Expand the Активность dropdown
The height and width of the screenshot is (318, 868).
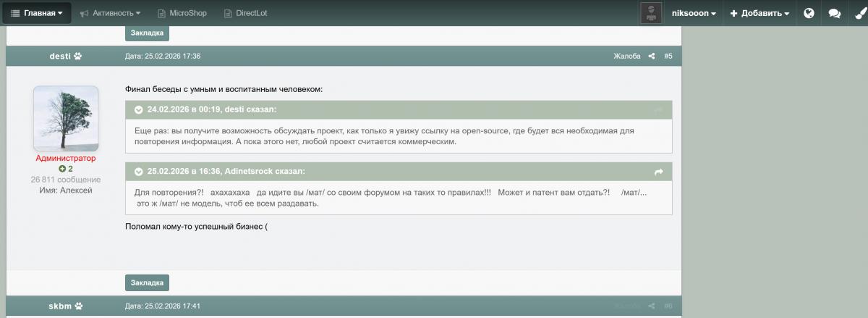coord(110,13)
